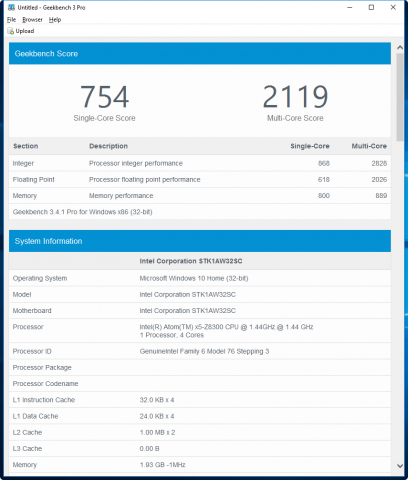The image size is (408, 480).
Task: Select the System Information section header
Action: (x=200, y=241)
